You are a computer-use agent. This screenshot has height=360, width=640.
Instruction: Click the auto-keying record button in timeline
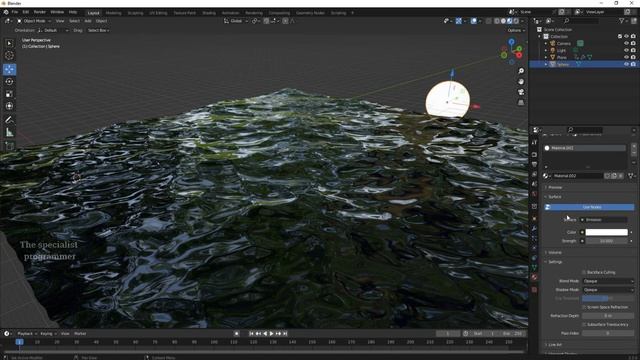pyautogui.click(x=236, y=333)
